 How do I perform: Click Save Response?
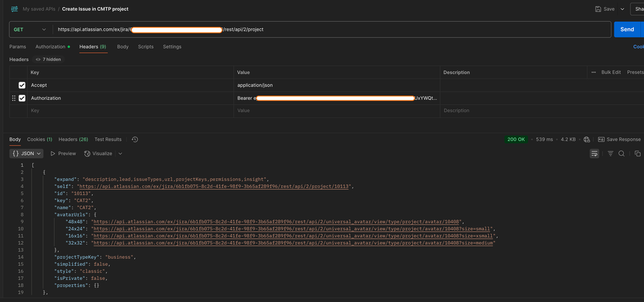tap(620, 140)
